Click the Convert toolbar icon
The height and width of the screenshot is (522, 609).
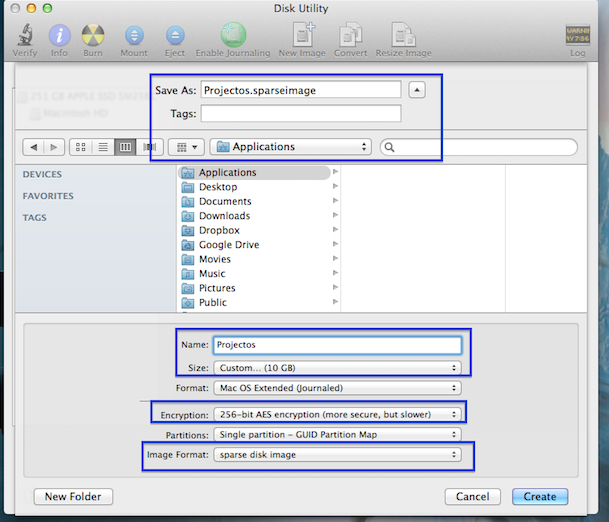(x=350, y=37)
